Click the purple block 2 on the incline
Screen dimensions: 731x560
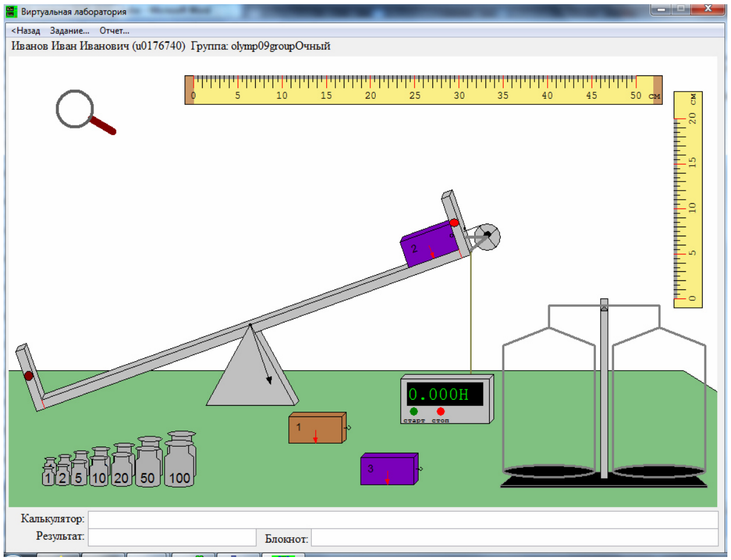click(x=429, y=243)
